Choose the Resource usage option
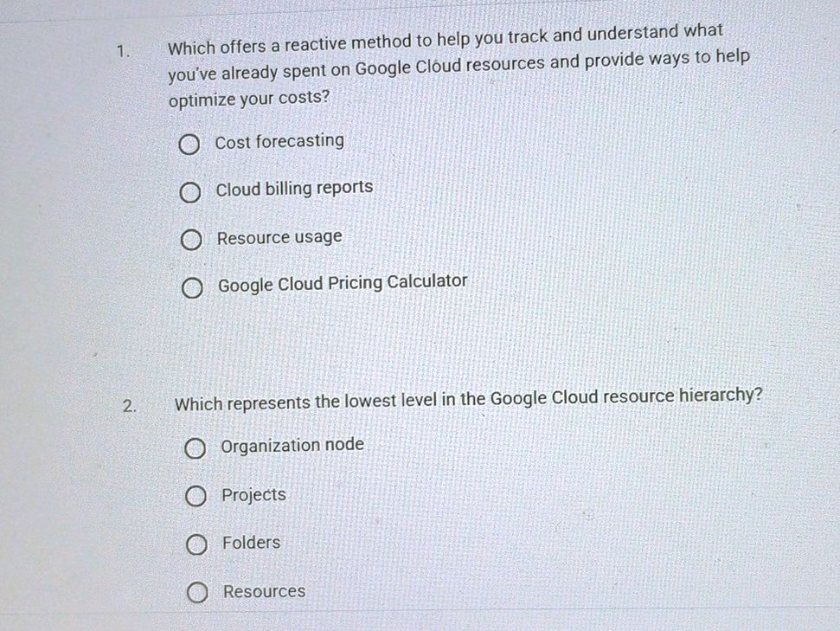The width and height of the screenshot is (840, 631). tap(191, 240)
